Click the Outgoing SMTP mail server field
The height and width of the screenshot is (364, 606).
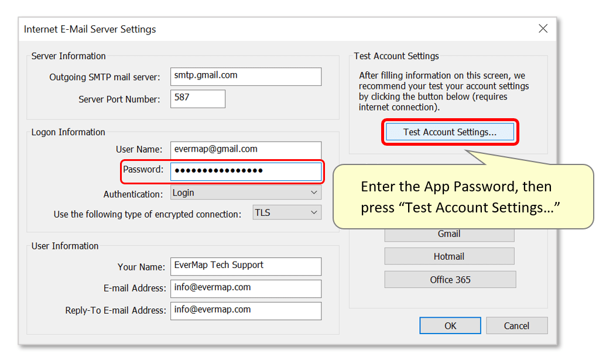(245, 77)
